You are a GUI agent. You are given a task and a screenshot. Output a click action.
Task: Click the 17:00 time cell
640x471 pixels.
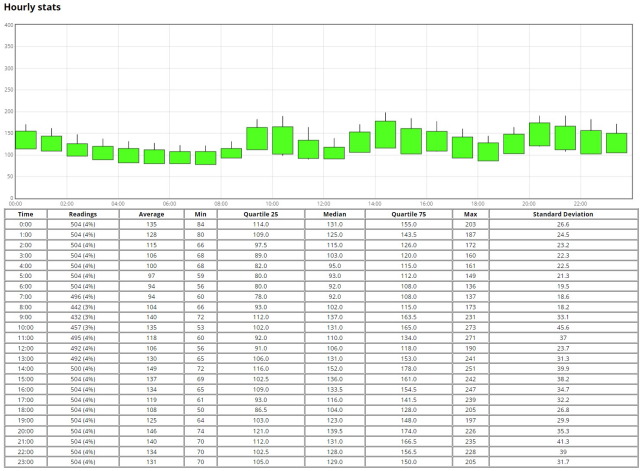coord(25,400)
